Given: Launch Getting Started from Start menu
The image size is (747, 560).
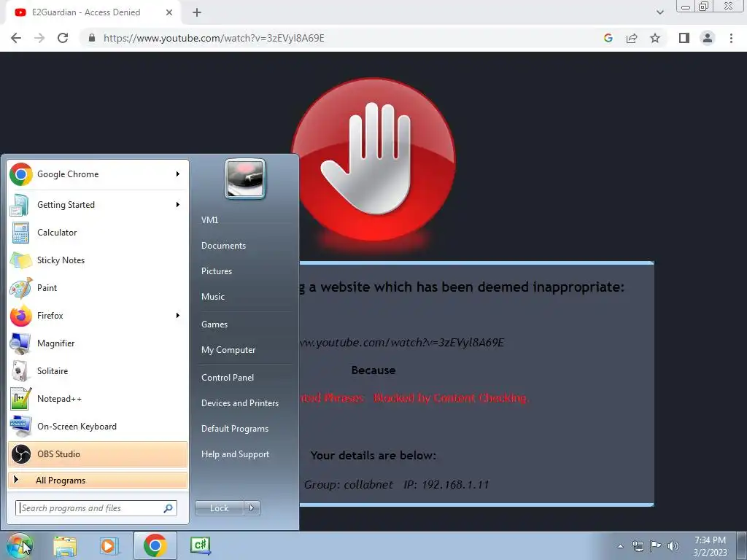Looking at the screenshot, I should tap(98, 205).
